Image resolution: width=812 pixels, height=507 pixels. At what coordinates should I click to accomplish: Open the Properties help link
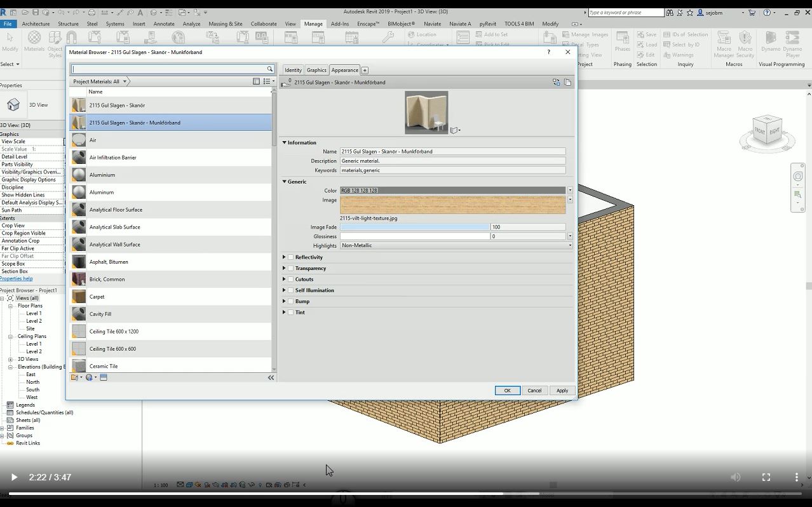pos(17,279)
